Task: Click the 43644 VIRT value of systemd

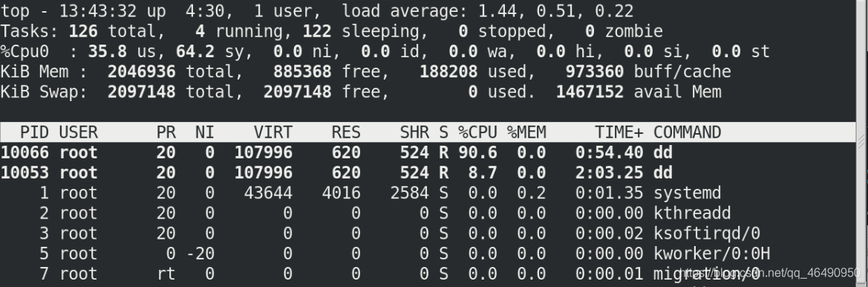Action: [268, 193]
